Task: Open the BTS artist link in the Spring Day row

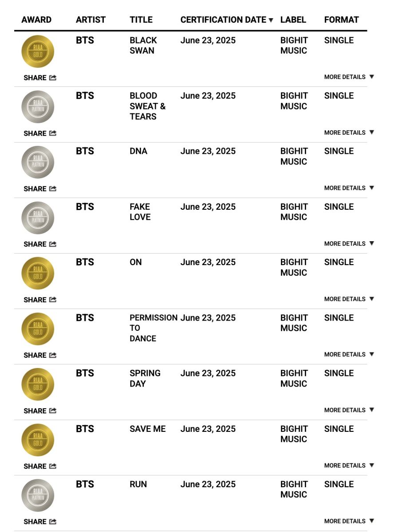Action: 85,373
